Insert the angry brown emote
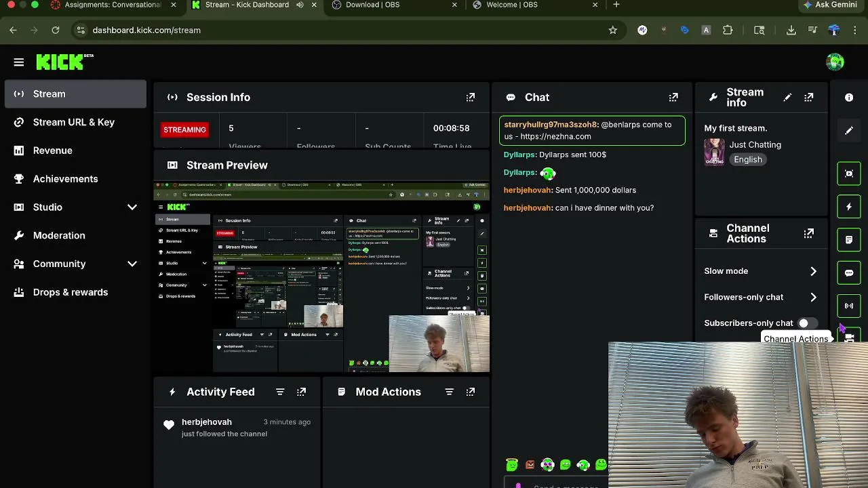Viewport: 868px width, 488px height. pos(530,465)
